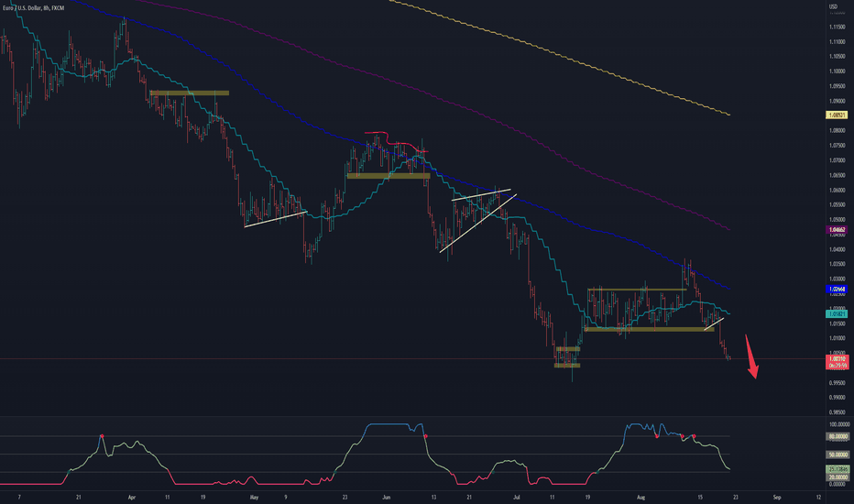This screenshot has width=854, height=504.
Task: Click the 1.10000 price axis tick
Action: pos(838,71)
